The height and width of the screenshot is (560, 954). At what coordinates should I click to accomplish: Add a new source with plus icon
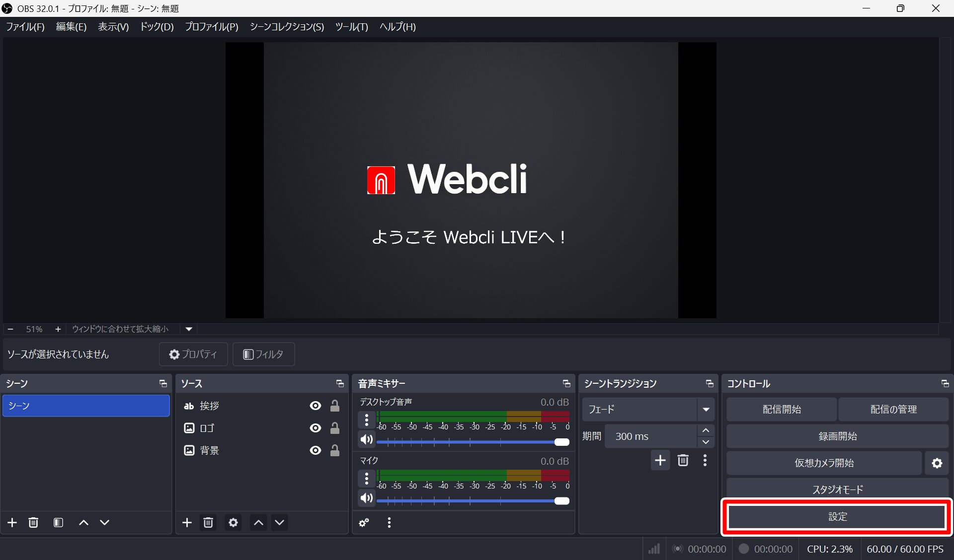pyautogui.click(x=187, y=522)
